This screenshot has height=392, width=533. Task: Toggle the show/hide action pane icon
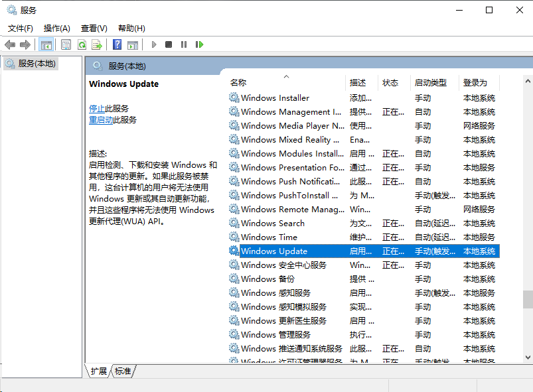(x=133, y=44)
